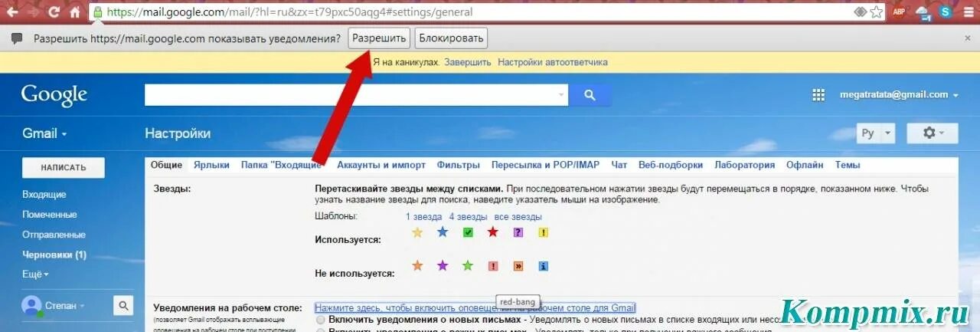Expand the Gmail dropdown menu
This screenshot has height=332, width=980.
[x=44, y=133]
